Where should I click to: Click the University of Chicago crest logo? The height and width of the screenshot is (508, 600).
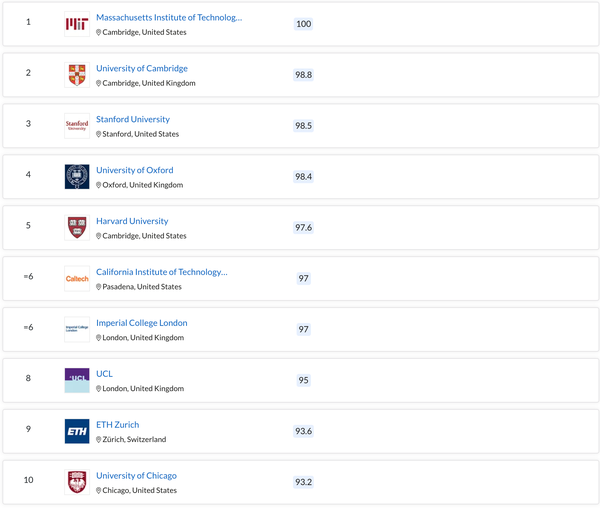[x=77, y=482]
